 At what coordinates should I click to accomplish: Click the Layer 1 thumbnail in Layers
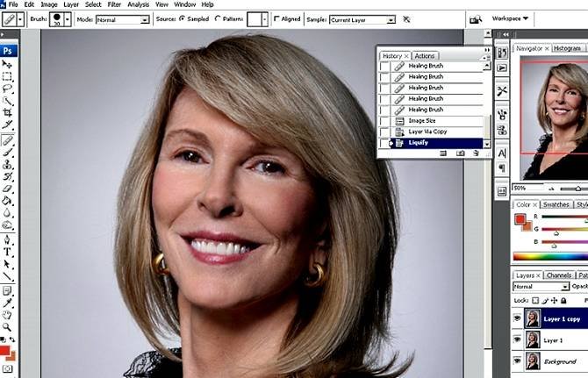pos(533,340)
